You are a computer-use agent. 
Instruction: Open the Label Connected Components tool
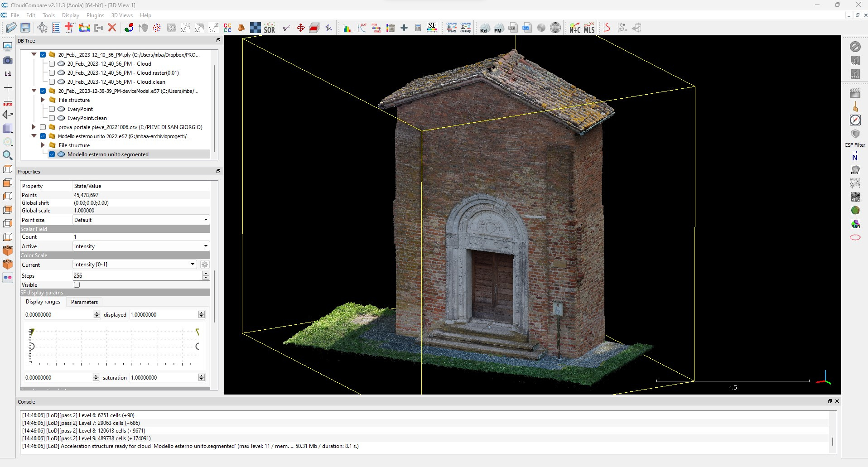tap(227, 28)
